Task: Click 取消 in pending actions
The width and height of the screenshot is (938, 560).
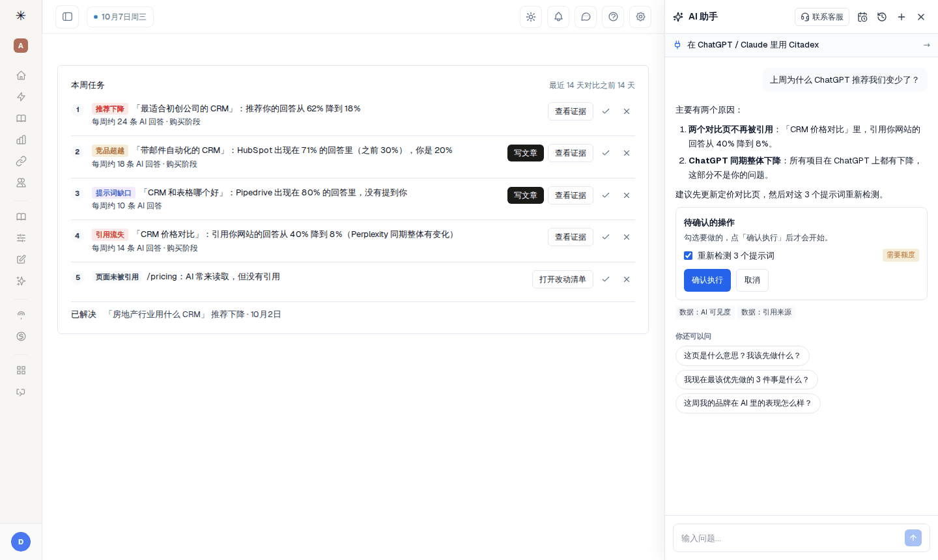Action: (752, 280)
